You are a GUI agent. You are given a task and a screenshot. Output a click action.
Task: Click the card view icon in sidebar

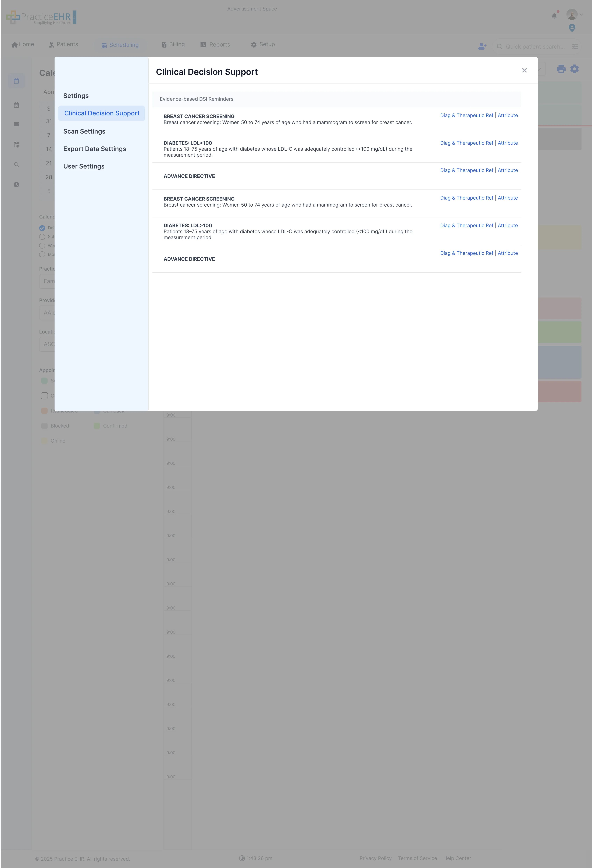(x=16, y=125)
